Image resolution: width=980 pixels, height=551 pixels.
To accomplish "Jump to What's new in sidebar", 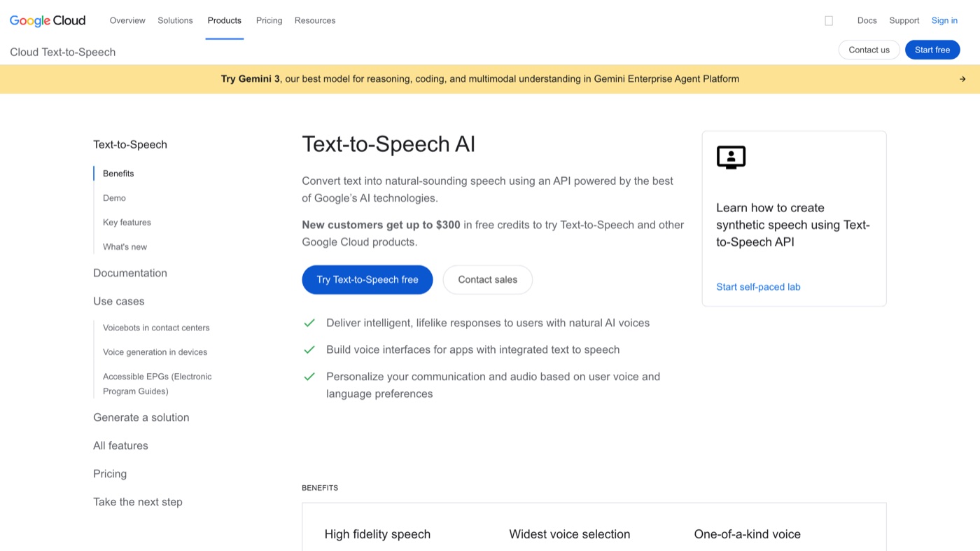I will (x=125, y=246).
